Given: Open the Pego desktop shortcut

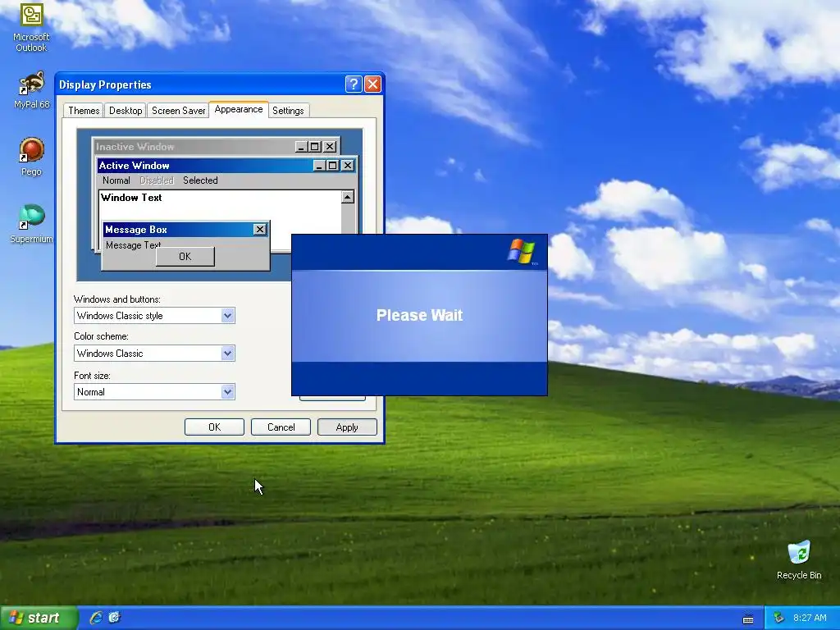Looking at the screenshot, I should click(31, 157).
